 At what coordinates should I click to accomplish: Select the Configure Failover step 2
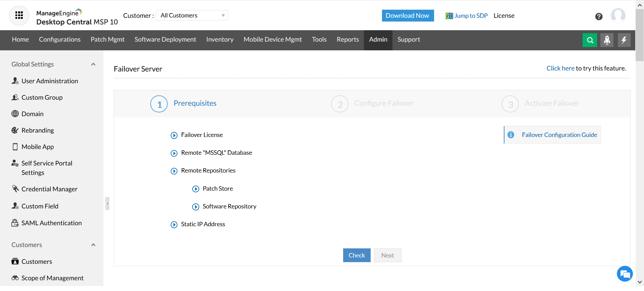(x=372, y=104)
